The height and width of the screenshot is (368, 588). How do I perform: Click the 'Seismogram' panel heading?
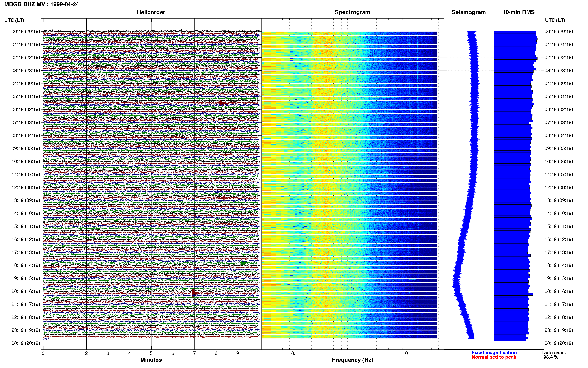469,12
